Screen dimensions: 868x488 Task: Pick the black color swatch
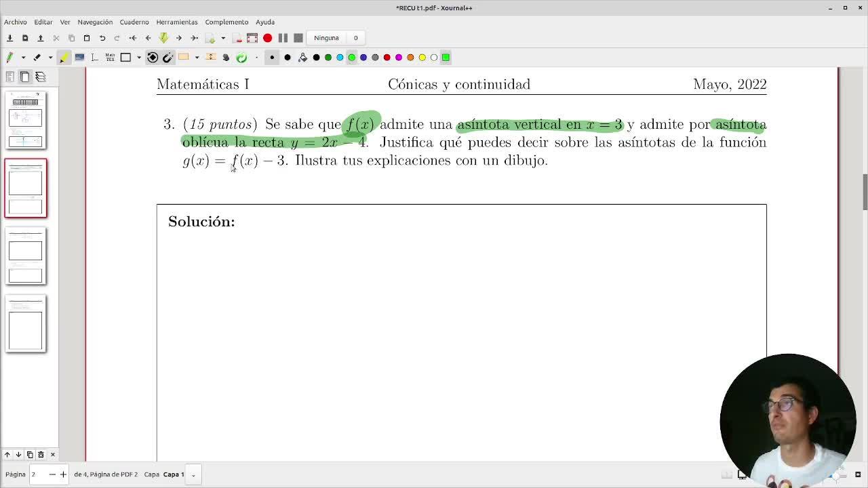[x=316, y=58]
